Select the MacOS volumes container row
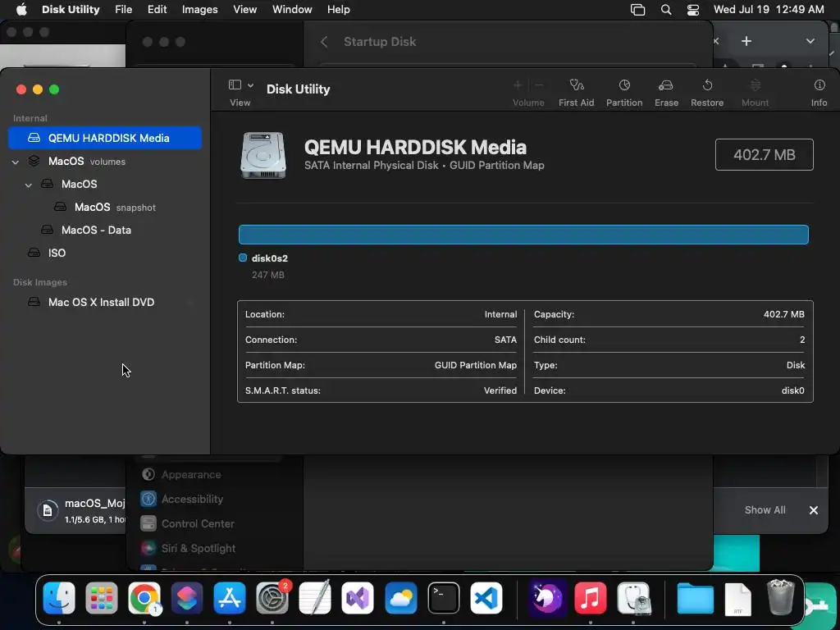The width and height of the screenshot is (840, 630). tap(105, 162)
